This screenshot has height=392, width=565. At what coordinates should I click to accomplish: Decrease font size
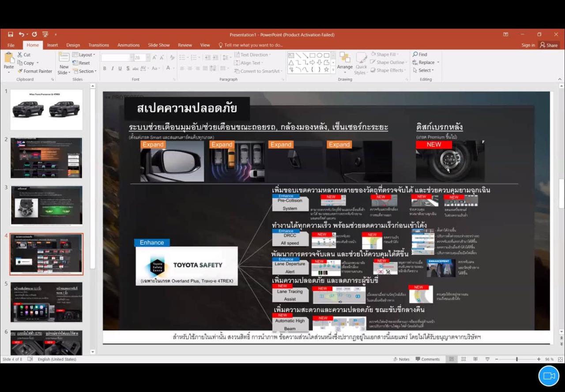coord(162,58)
